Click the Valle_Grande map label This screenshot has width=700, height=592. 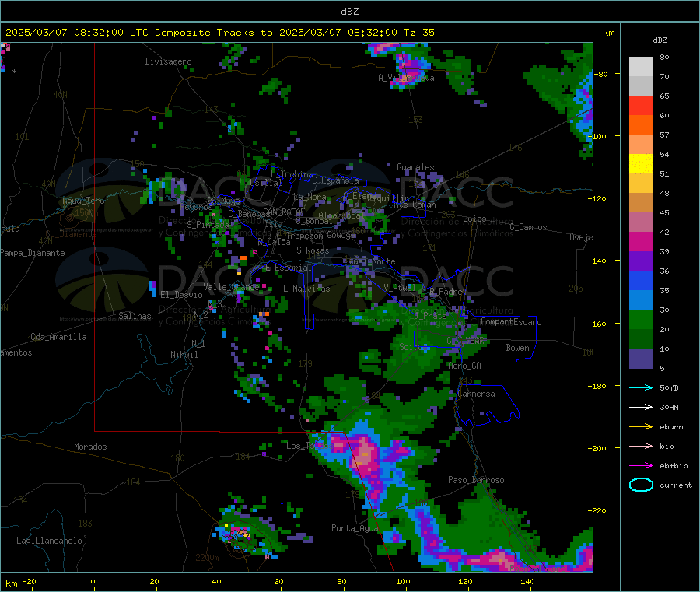[231, 287]
